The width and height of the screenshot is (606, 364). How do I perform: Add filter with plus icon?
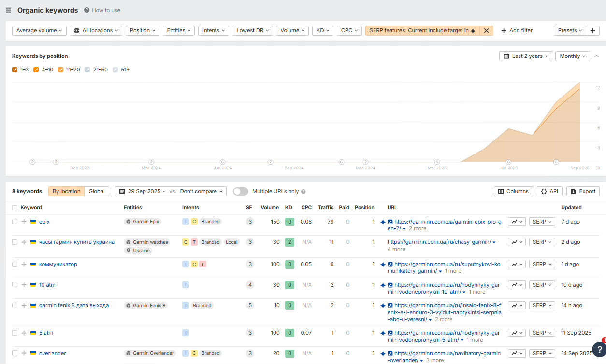[x=517, y=30]
